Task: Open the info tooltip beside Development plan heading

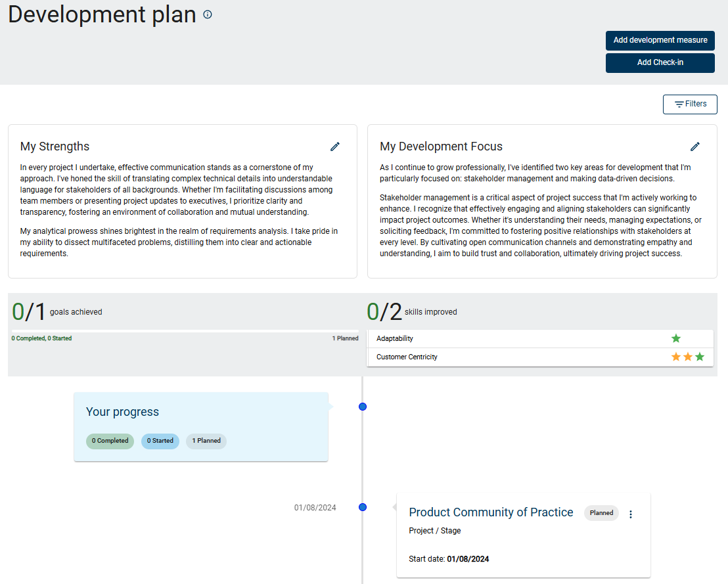Action: (x=207, y=14)
